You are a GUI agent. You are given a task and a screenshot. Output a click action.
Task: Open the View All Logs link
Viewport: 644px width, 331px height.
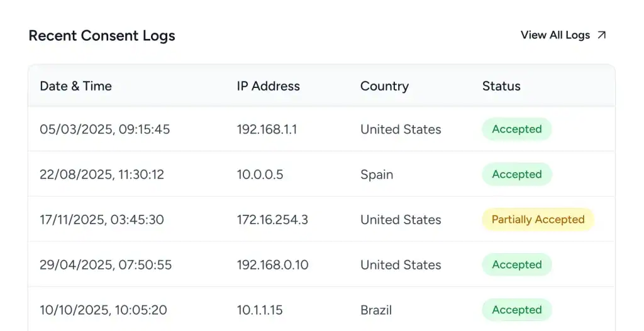pos(563,35)
